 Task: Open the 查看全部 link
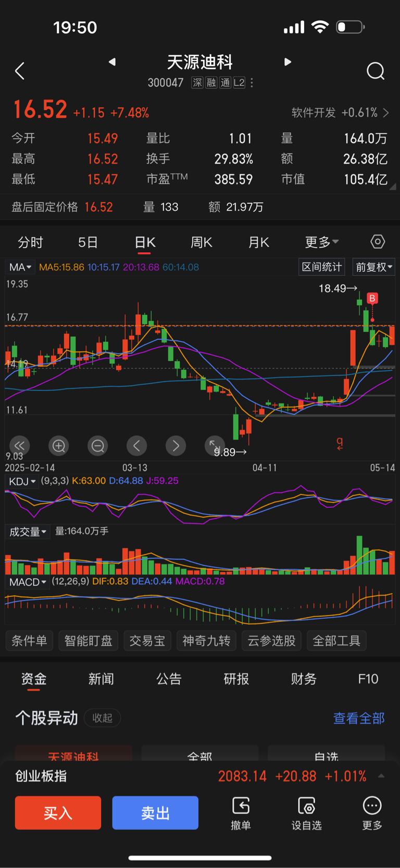tap(359, 718)
